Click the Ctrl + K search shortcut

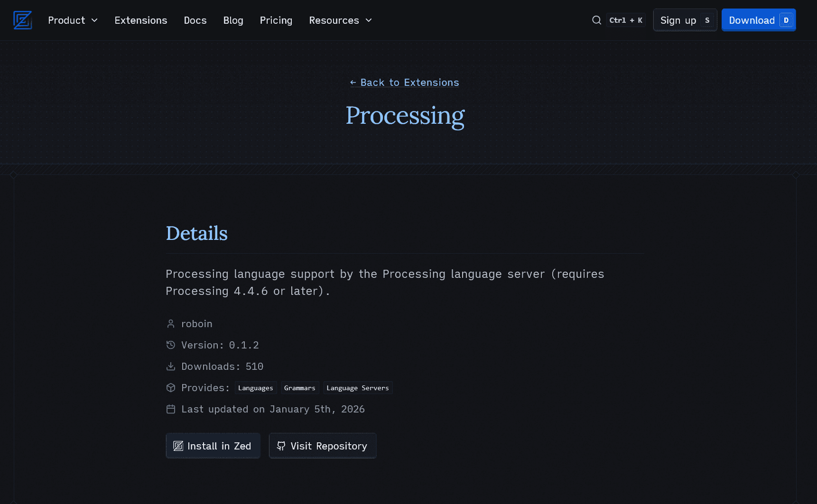(x=626, y=20)
